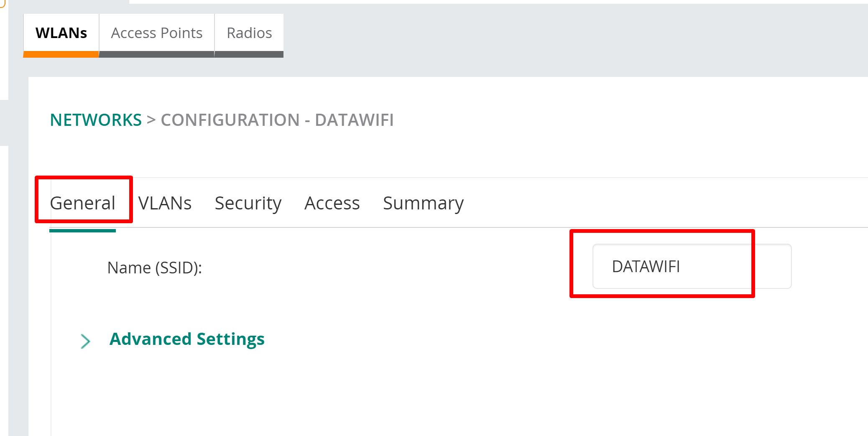Click the gray bar under Radios tab

249,54
